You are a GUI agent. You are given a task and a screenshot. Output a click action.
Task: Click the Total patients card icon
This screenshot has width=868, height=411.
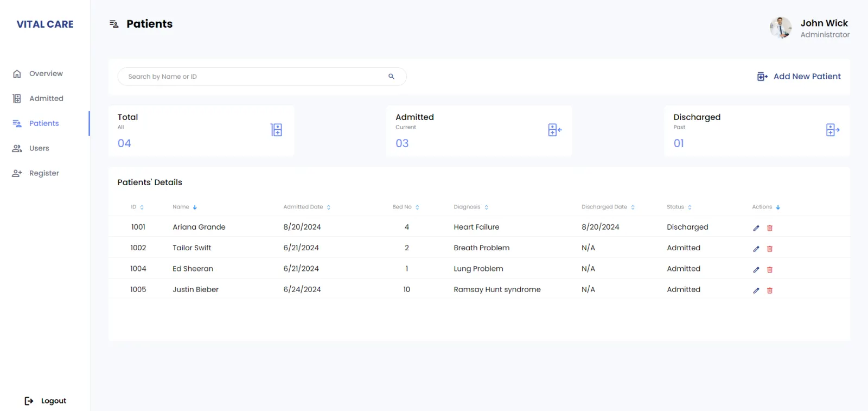point(276,130)
